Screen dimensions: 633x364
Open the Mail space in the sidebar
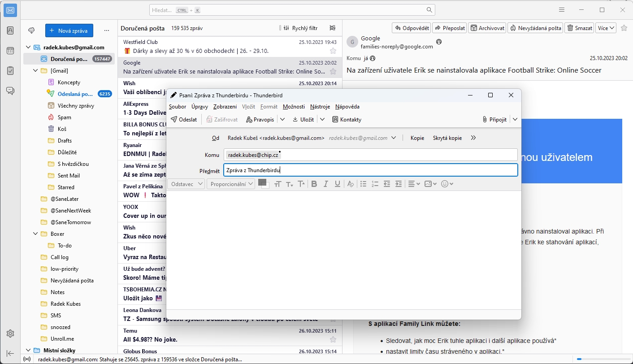10,10
